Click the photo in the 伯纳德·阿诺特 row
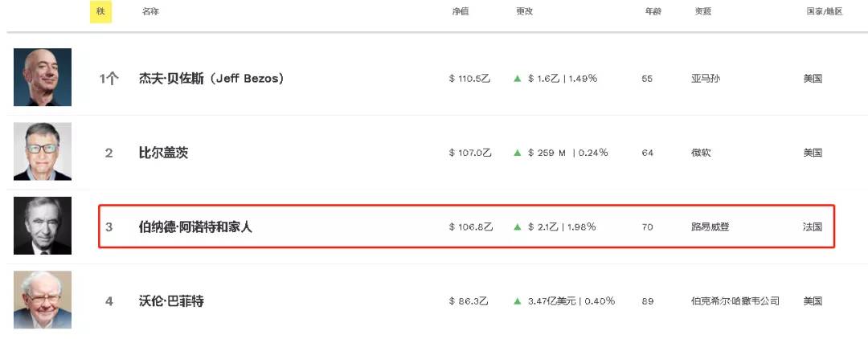 (43, 226)
